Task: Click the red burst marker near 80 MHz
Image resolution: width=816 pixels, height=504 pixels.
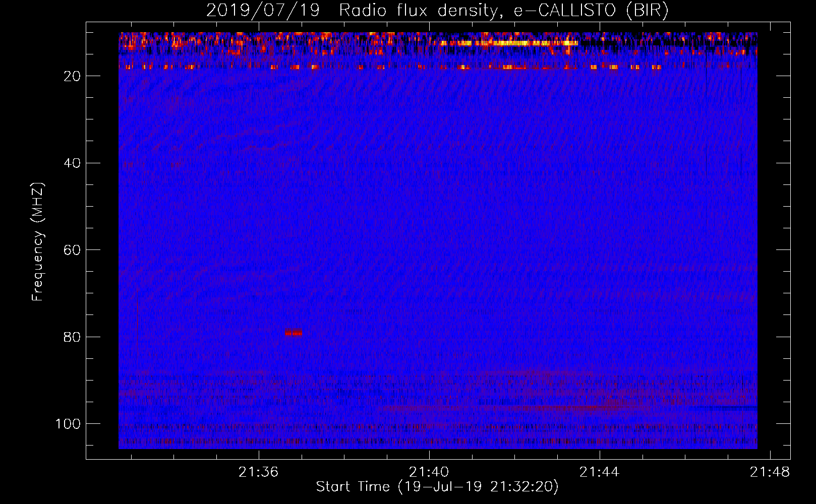Action: tap(294, 333)
